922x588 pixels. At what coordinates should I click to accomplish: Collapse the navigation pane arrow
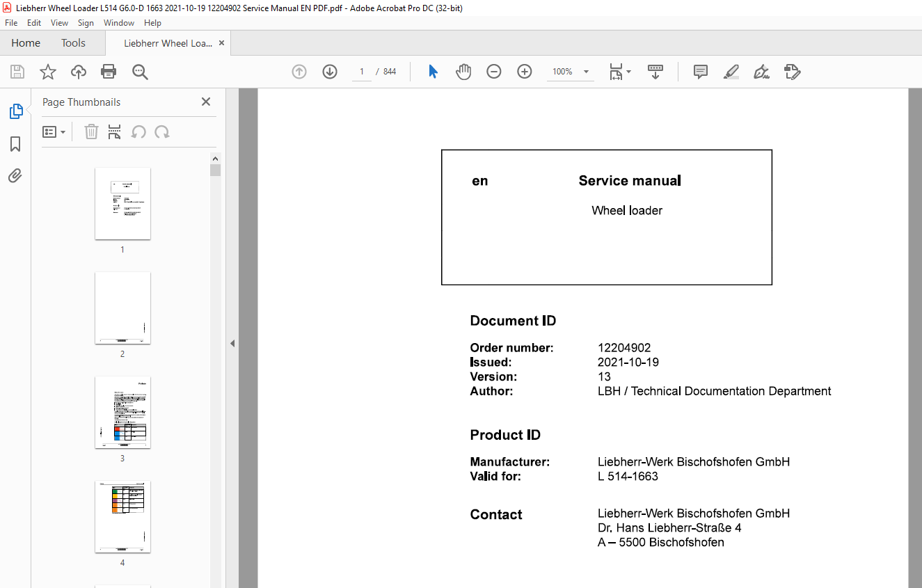point(232,343)
